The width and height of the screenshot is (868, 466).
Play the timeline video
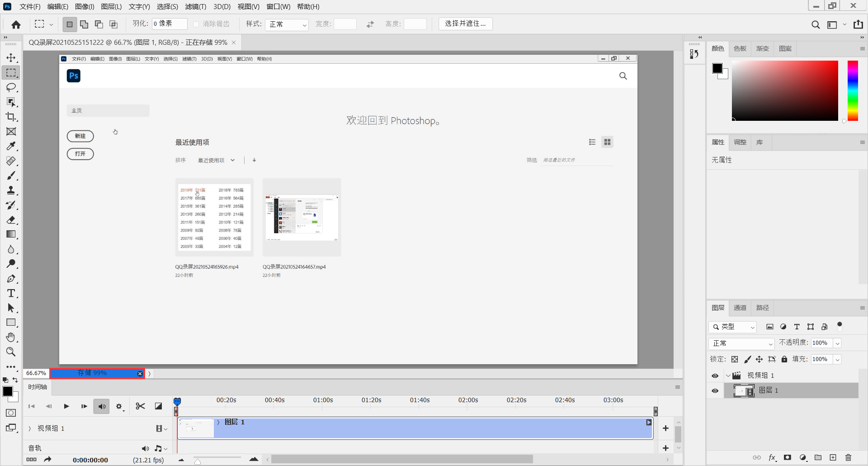66,406
